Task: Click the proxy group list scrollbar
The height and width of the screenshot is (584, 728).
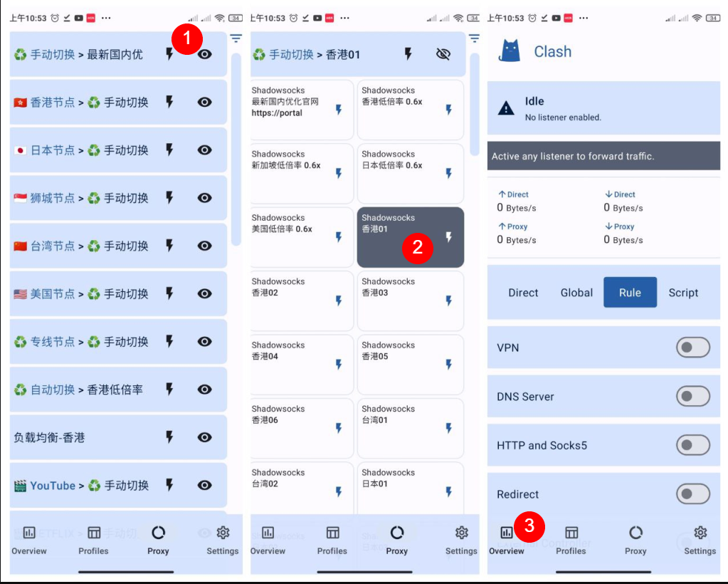Action: pos(236,150)
